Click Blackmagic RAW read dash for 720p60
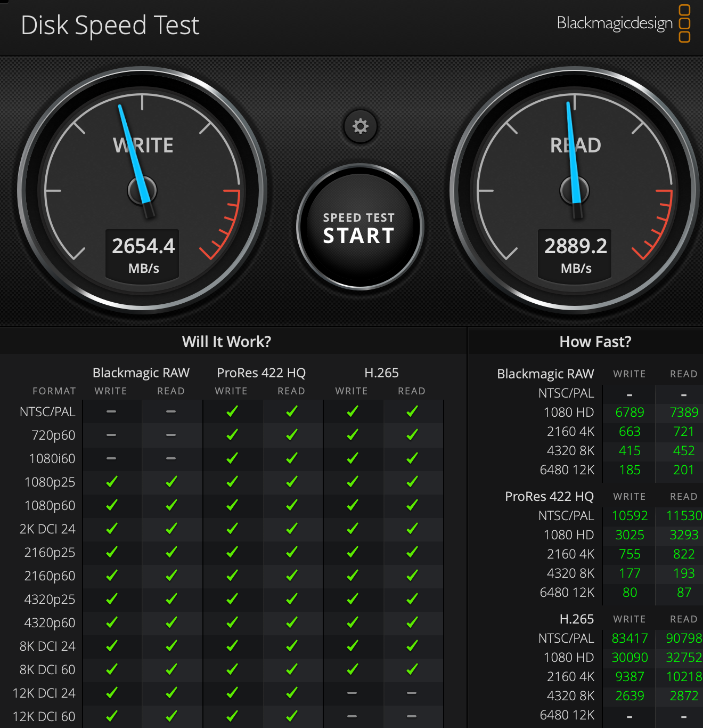 (171, 435)
